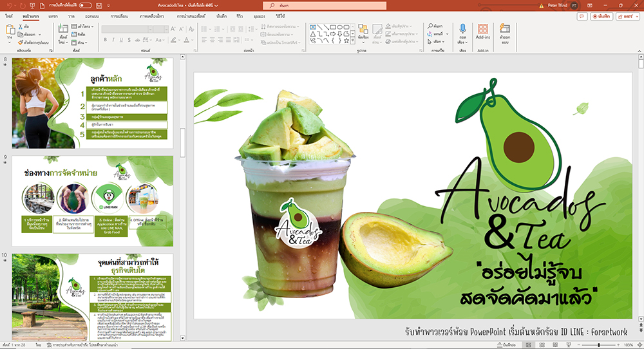Click the search box in title bar
This screenshot has width=644, height=349.
[x=325, y=5]
